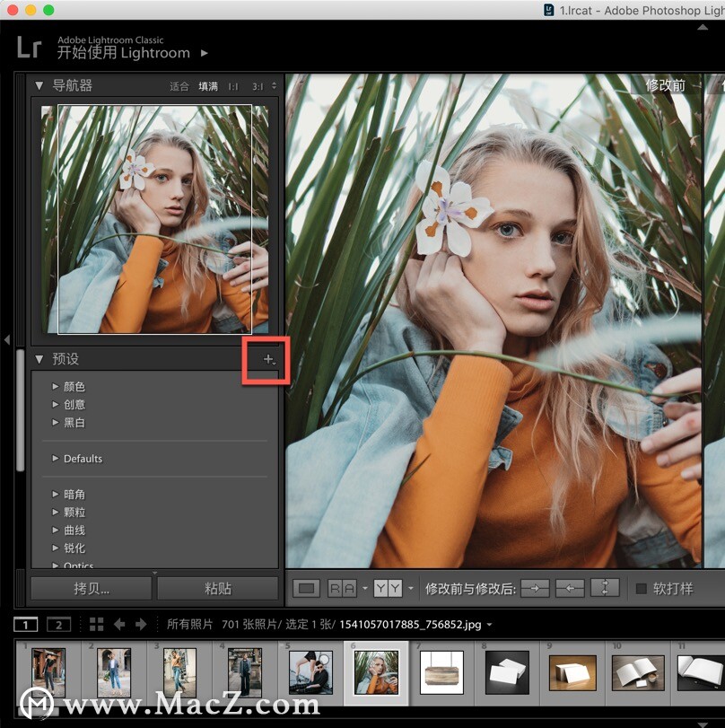Viewport: 725px width, 728px height.
Task: Click the plus icon to create a preset
Action: point(269,359)
